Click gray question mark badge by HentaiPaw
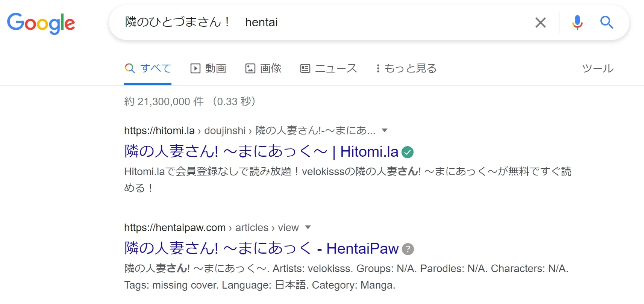 click(x=408, y=249)
